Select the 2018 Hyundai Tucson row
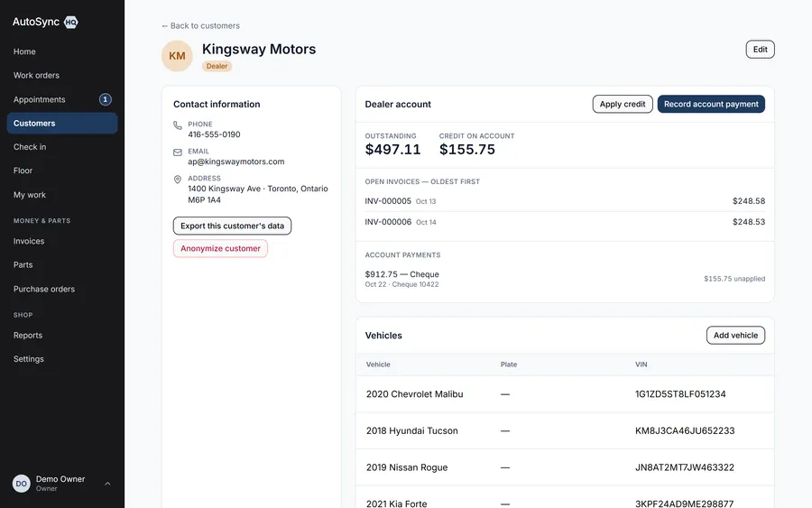The image size is (812, 508). (x=565, y=430)
